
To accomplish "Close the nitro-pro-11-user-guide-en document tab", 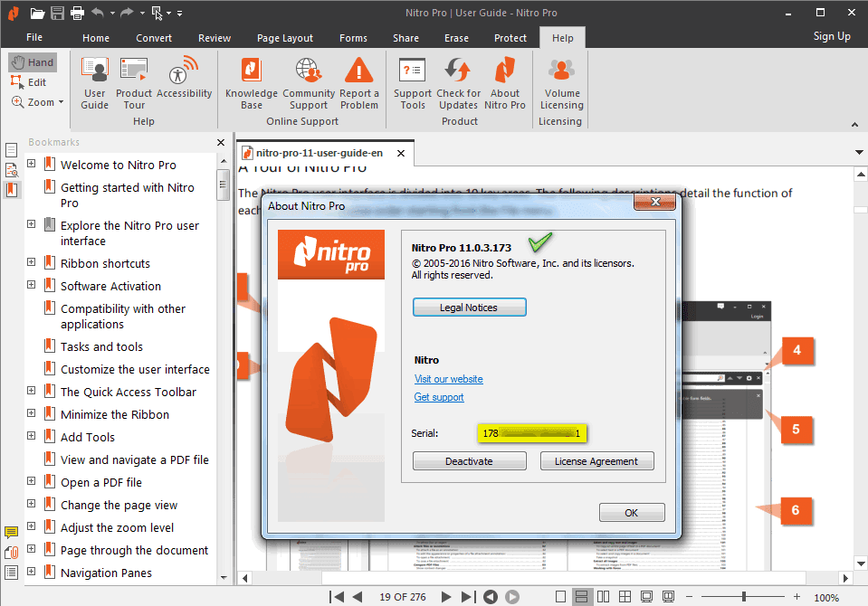I will click(401, 153).
